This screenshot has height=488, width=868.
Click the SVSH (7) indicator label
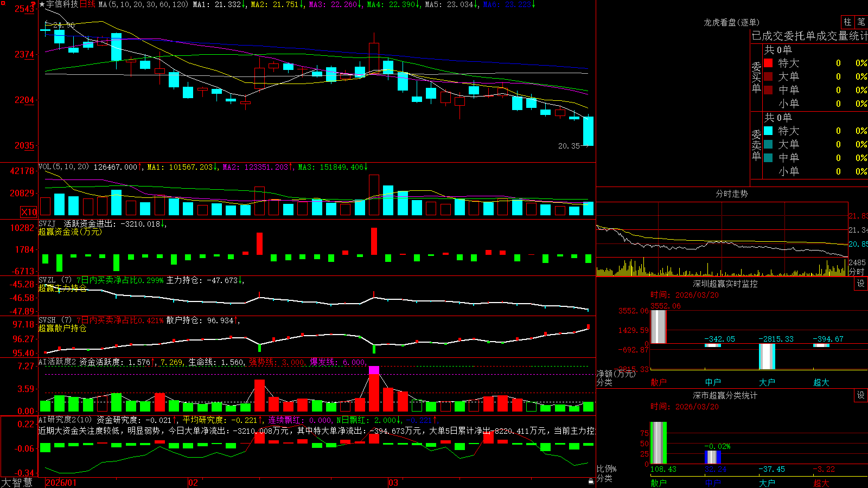(x=55, y=320)
